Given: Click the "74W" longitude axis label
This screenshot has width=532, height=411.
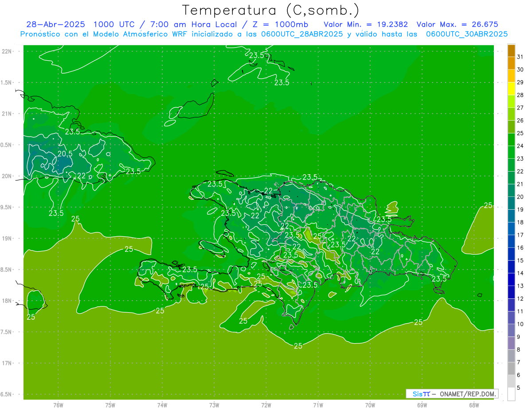Looking at the screenshot, I should (162, 405).
